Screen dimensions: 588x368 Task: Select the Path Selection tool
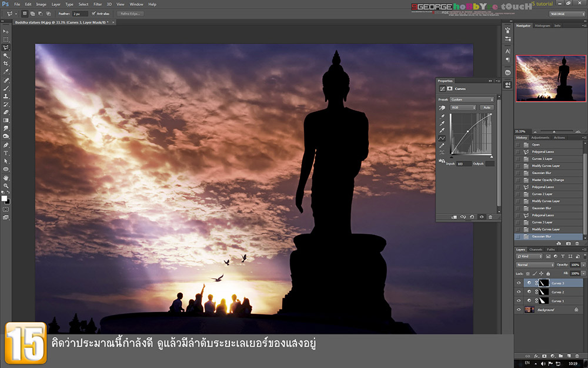click(6, 161)
